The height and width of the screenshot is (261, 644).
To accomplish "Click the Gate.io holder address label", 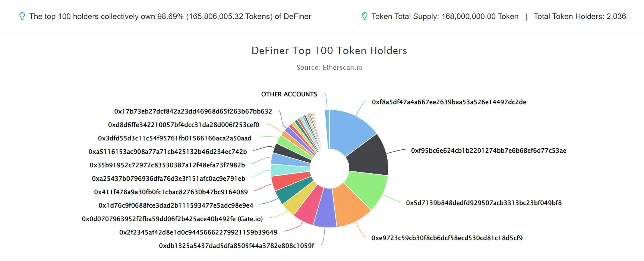I will [172, 219].
